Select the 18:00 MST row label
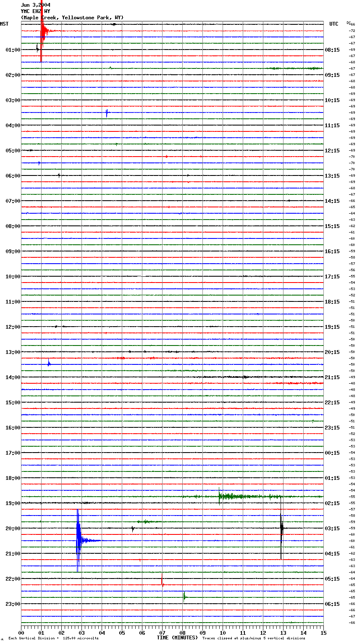The height and width of the screenshot is (644, 357). point(13,478)
